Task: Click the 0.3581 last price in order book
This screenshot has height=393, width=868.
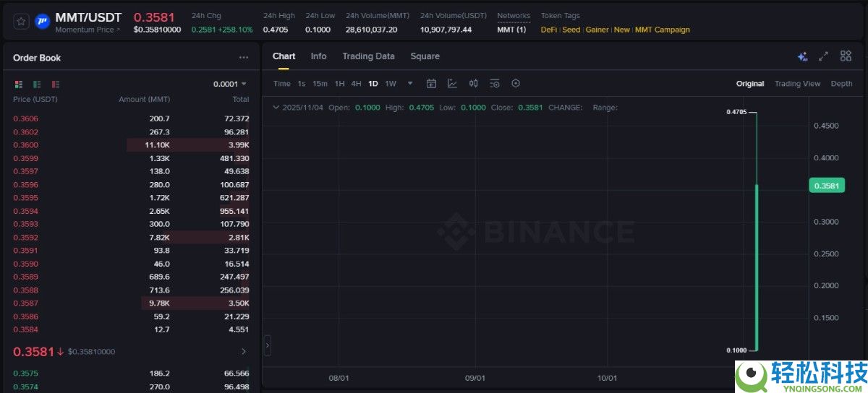Action: pos(33,352)
